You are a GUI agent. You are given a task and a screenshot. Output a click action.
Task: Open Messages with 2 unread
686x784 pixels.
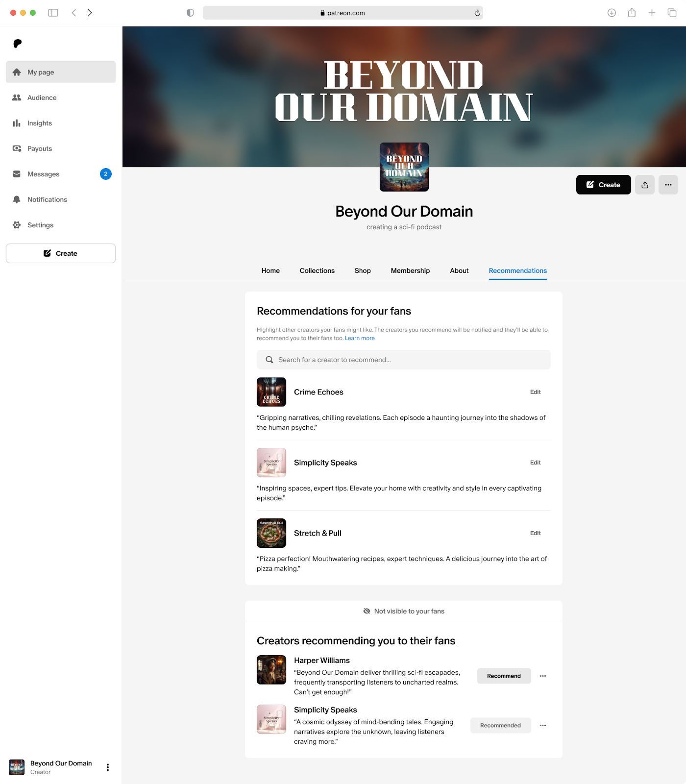43,174
